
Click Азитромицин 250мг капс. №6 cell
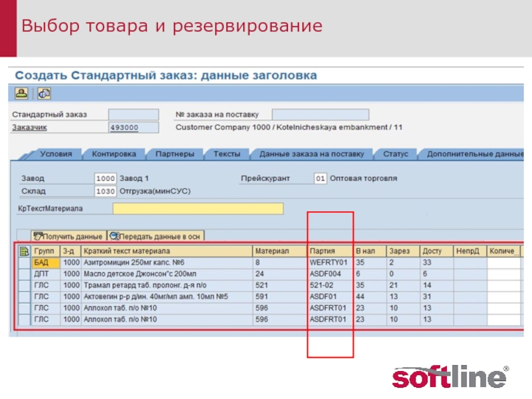pyautogui.click(x=167, y=263)
